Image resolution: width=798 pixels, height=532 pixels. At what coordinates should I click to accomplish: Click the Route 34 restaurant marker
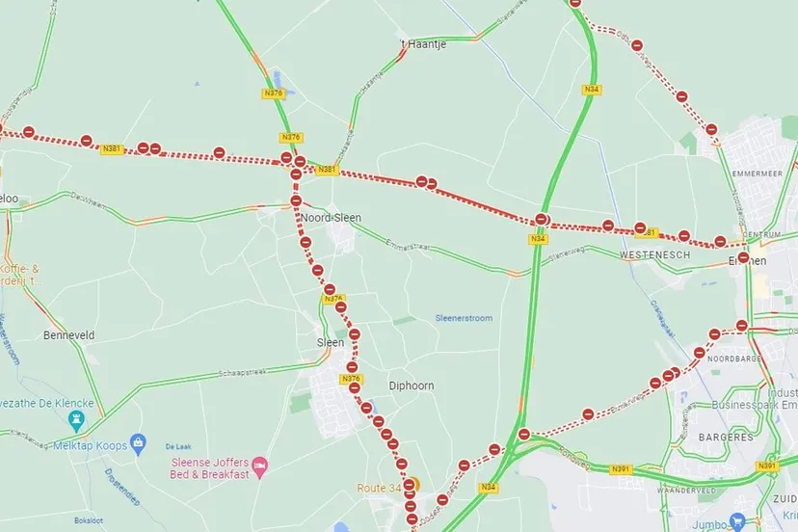point(415,484)
